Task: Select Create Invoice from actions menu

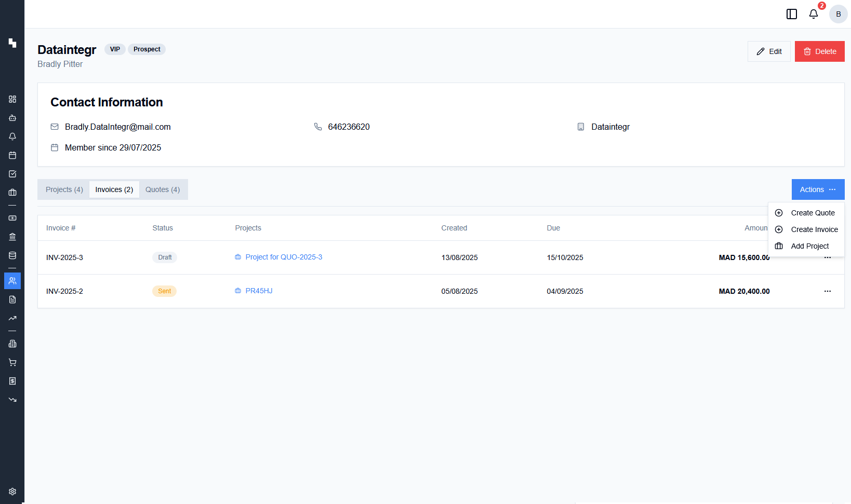Action: coord(814,229)
